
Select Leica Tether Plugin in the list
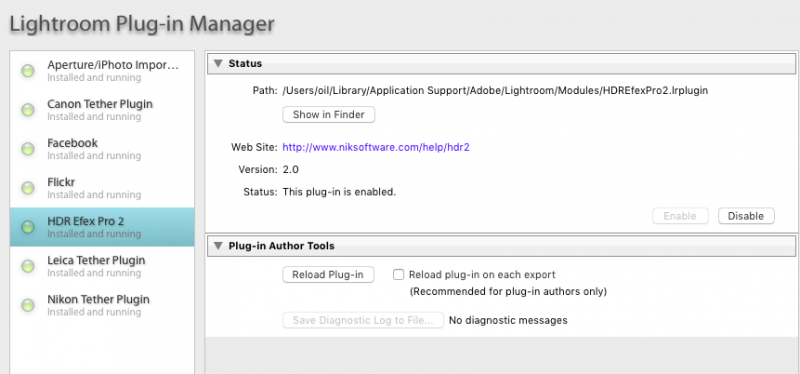tap(102, 266)
